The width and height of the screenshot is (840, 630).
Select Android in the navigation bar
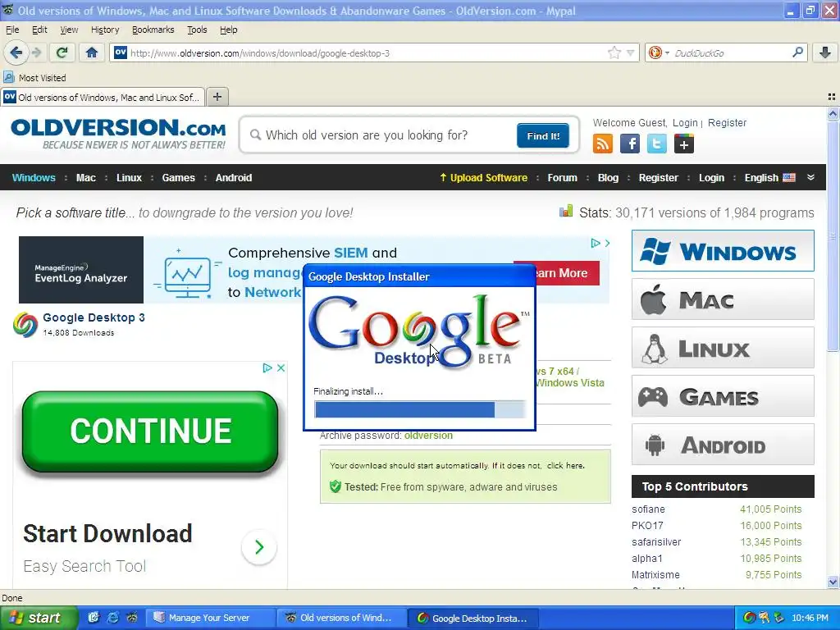point(234,178)
